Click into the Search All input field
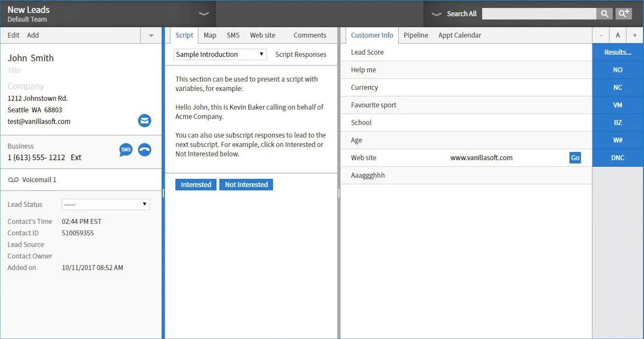The height and width of the screenshot is (339, 644). point(539,14)
